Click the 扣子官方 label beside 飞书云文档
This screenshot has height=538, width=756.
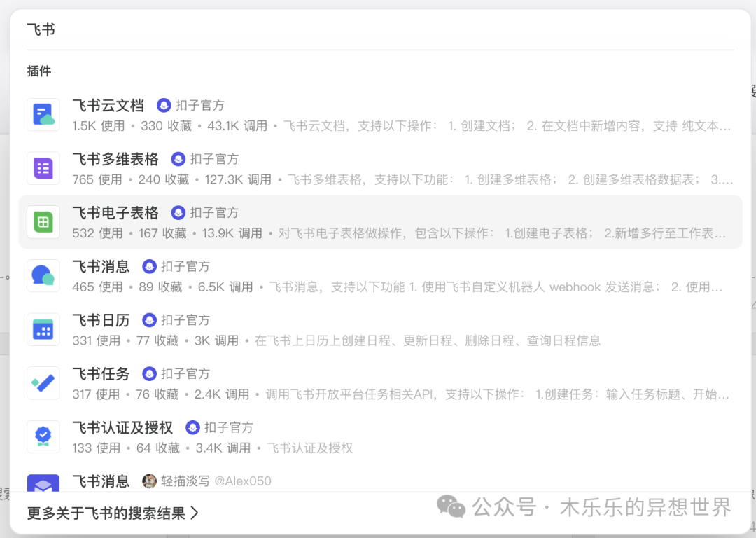pos(200,105)
